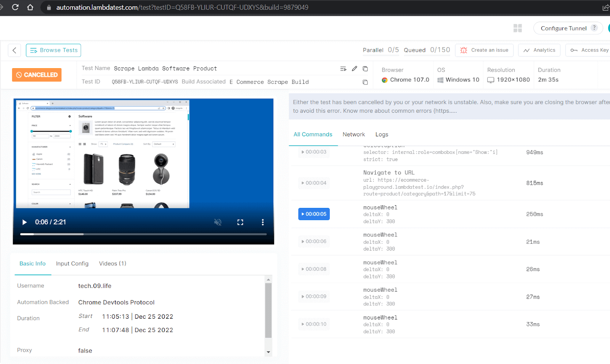Copy the test name using the copy icon
Viewport: 610px width, 364px height.
[x=365, y=69]
